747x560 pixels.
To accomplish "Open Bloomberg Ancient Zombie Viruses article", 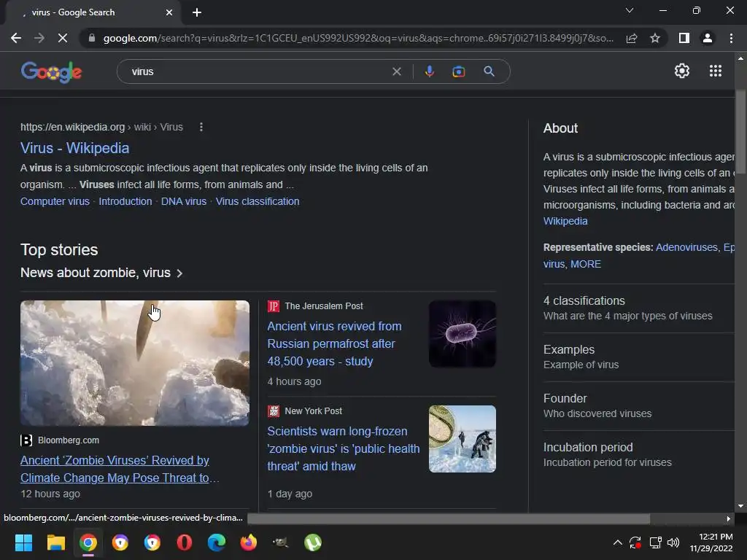I will point(119,469).
